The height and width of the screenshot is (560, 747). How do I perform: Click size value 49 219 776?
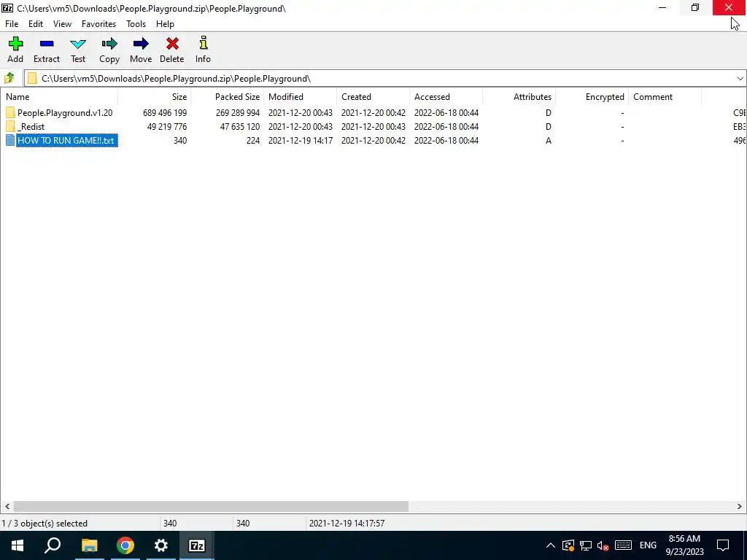[167, 127]
